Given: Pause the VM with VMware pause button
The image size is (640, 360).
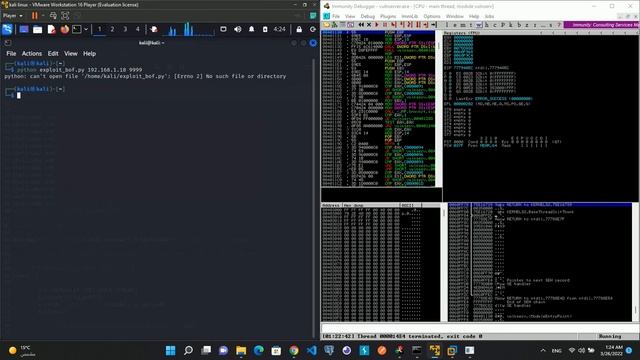Looking at the screenshot, I should (x=35, y=16).
